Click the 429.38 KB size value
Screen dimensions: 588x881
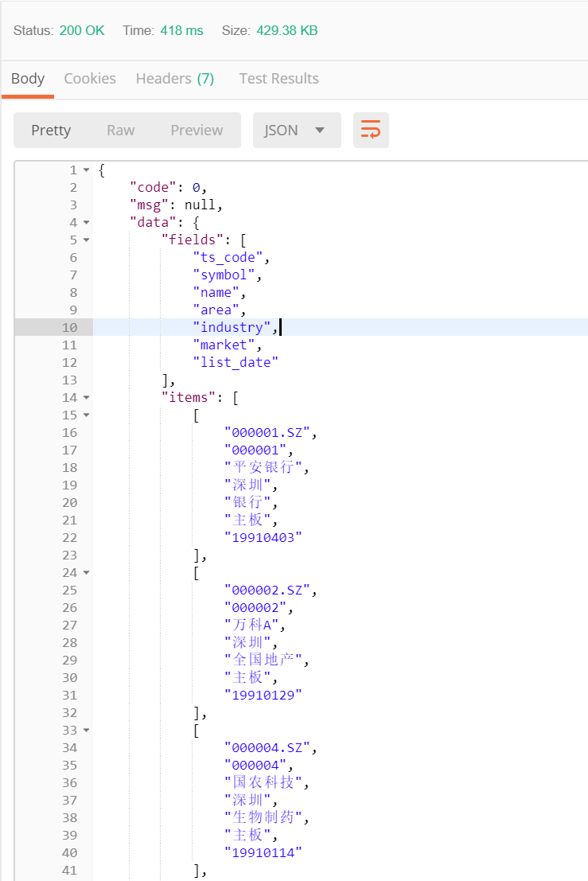(x=287, y=30)
